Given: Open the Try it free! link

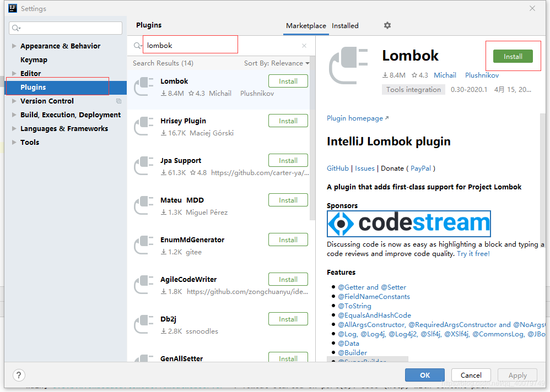Looking at the screenshot, I should pyautogui.click(x=473, y=254).
